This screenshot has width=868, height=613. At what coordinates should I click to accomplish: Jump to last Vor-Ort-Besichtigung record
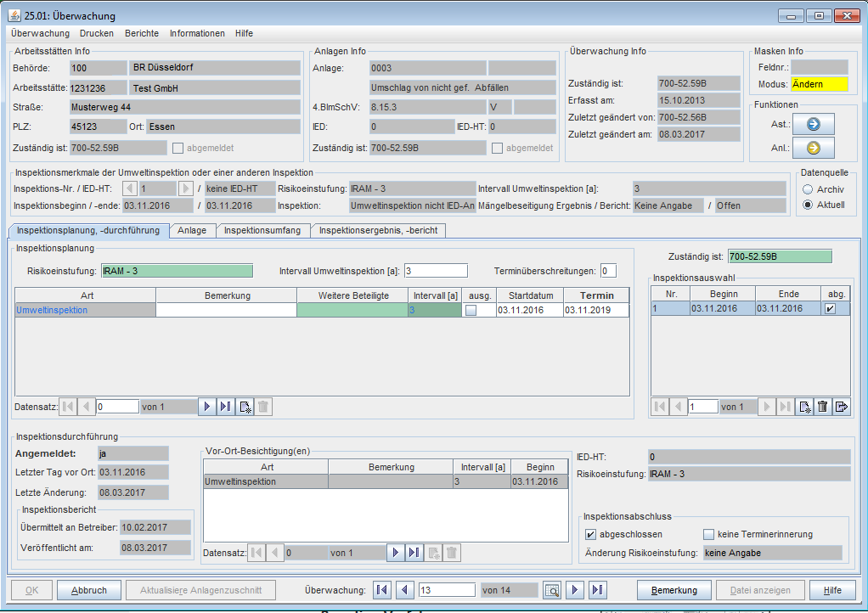coord(414,553)
